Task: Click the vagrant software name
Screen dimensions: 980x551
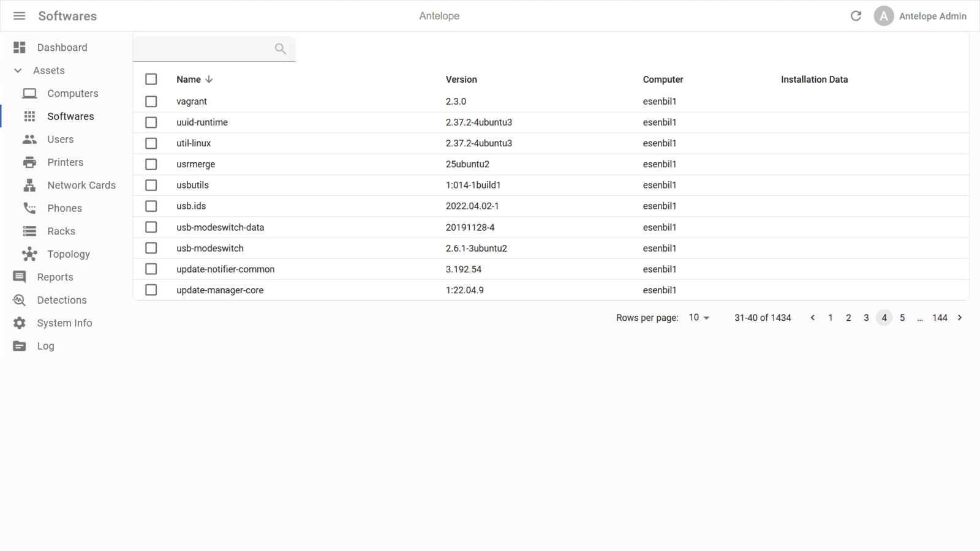Action: [x=192, y=102]
